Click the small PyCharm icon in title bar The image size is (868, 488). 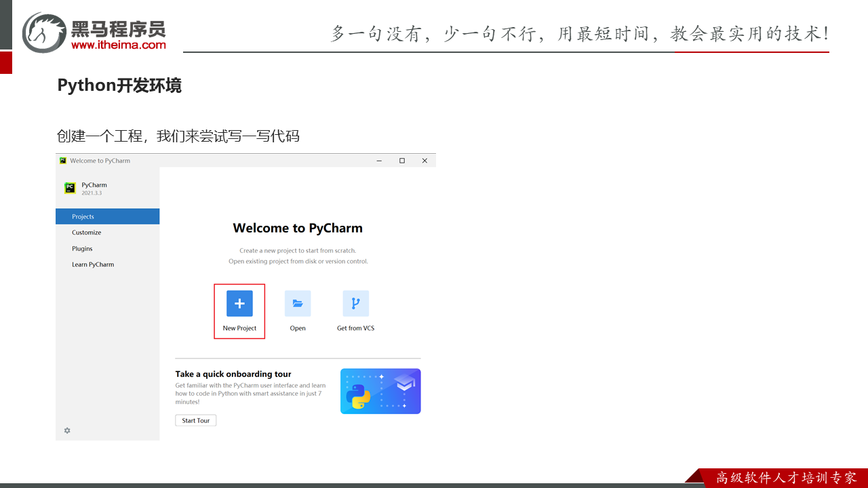(x=63, y=161)
